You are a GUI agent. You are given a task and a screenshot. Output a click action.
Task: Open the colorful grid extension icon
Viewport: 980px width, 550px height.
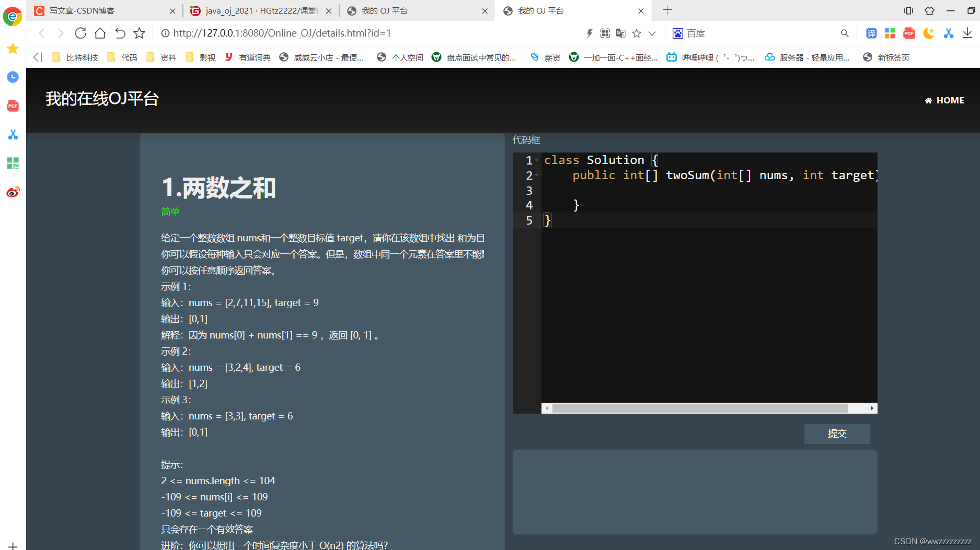(x=890, y=33)
